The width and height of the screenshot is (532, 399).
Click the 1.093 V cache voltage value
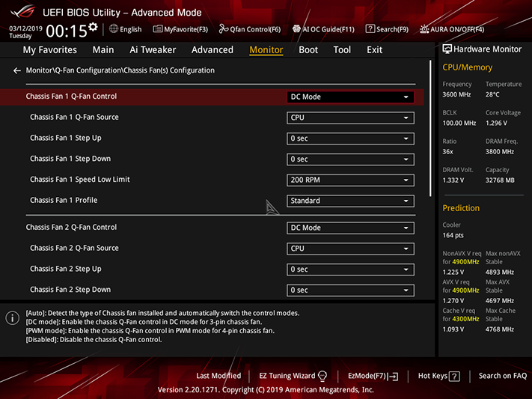pyautogui.click(x=453, y=329)
